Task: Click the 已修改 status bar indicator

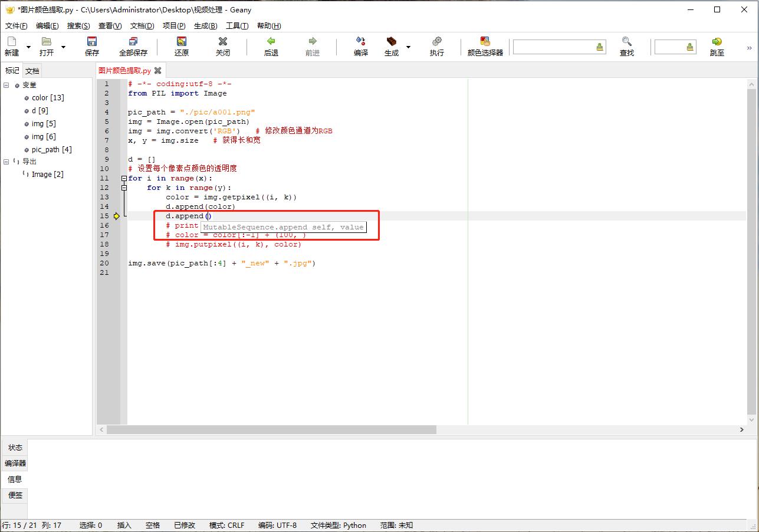Action: pos(185,526)
